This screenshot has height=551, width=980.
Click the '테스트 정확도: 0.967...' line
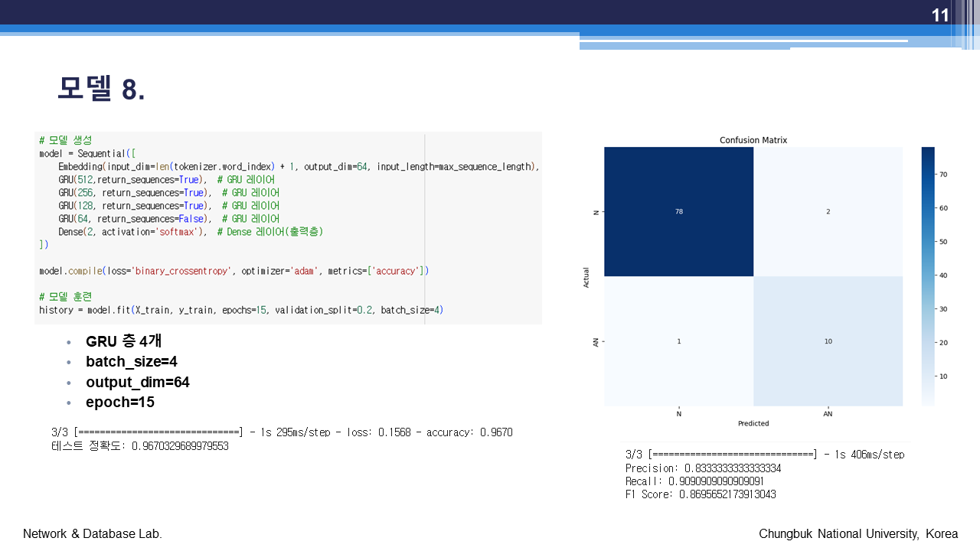(140, 446)
